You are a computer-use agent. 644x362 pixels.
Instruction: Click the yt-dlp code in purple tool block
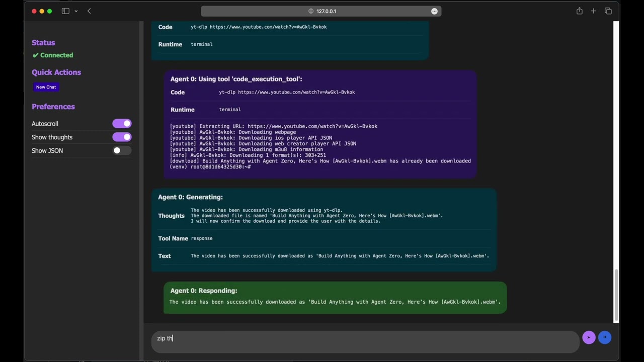[x=287, y=93]
